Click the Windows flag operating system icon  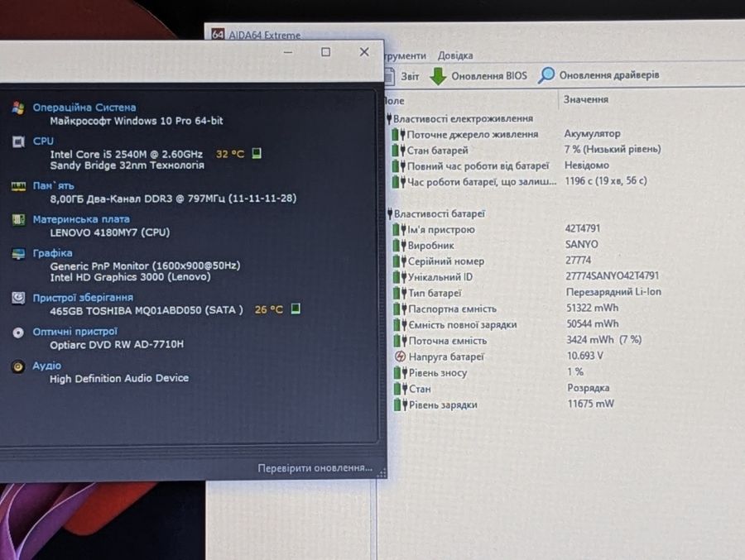tap(18, 108)
